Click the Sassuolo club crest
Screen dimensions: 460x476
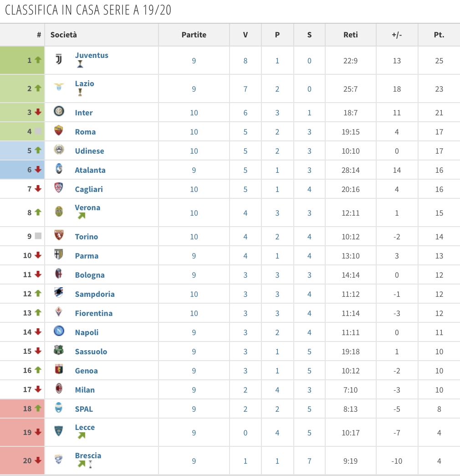[59, 351]
